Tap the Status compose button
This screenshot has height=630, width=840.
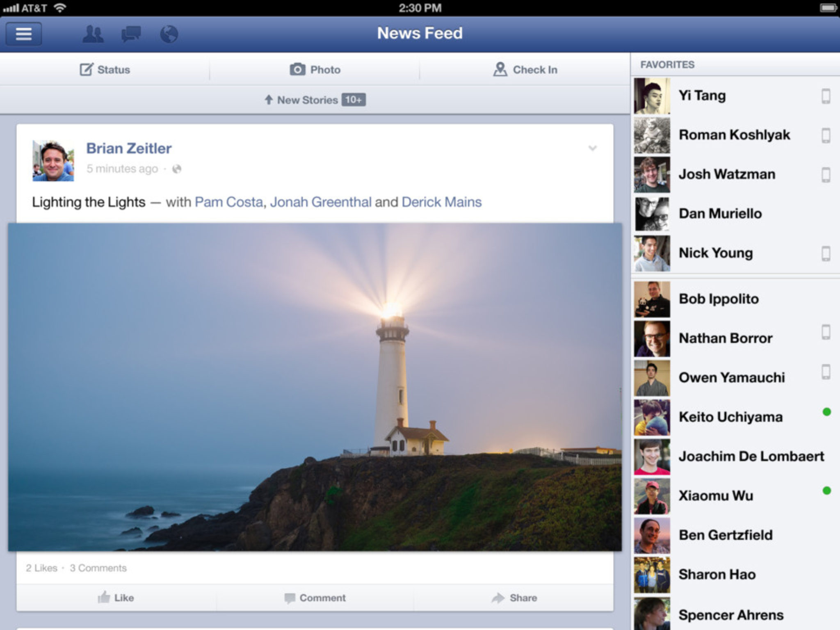coord(105,69)
